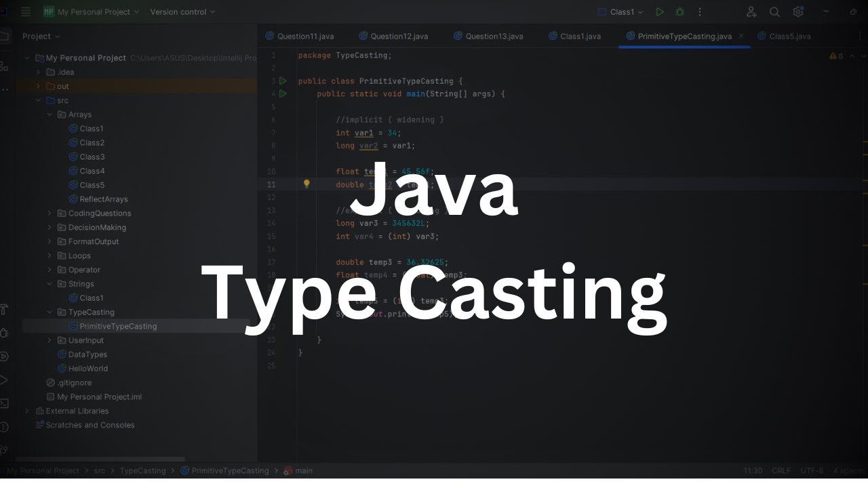Open the main hamburger menu
Viewport: 868px width, 488px height.
pos(26,12)
